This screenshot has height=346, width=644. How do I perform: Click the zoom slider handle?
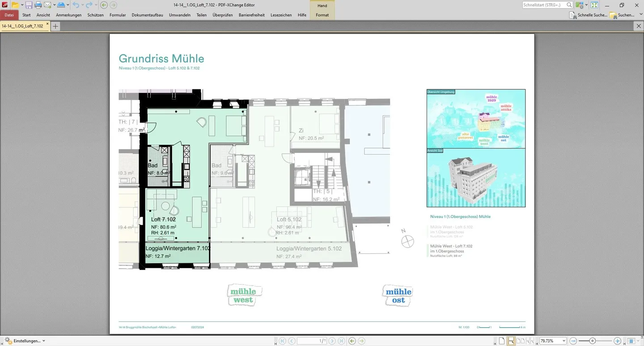[x=593, y=341]
